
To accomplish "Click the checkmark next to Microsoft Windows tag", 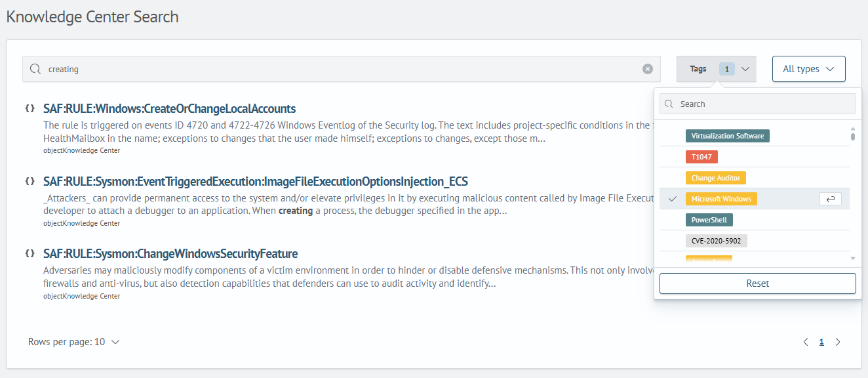I will (673, 199).
